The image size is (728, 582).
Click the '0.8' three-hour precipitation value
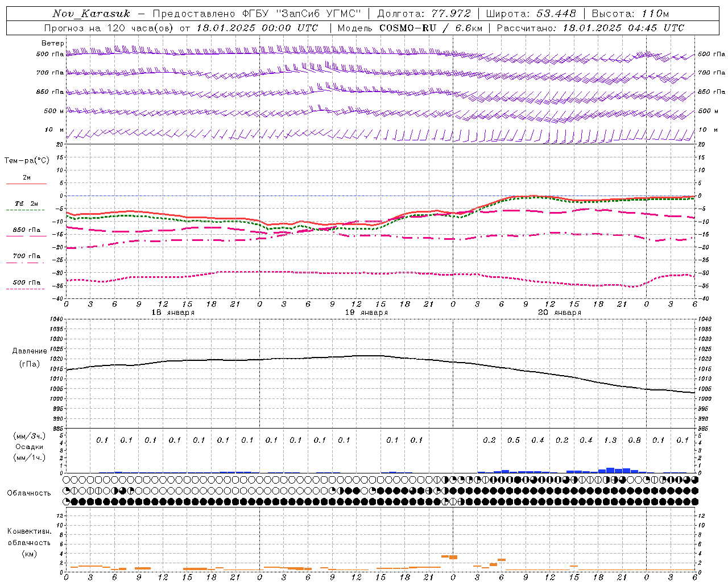point(634,440)
